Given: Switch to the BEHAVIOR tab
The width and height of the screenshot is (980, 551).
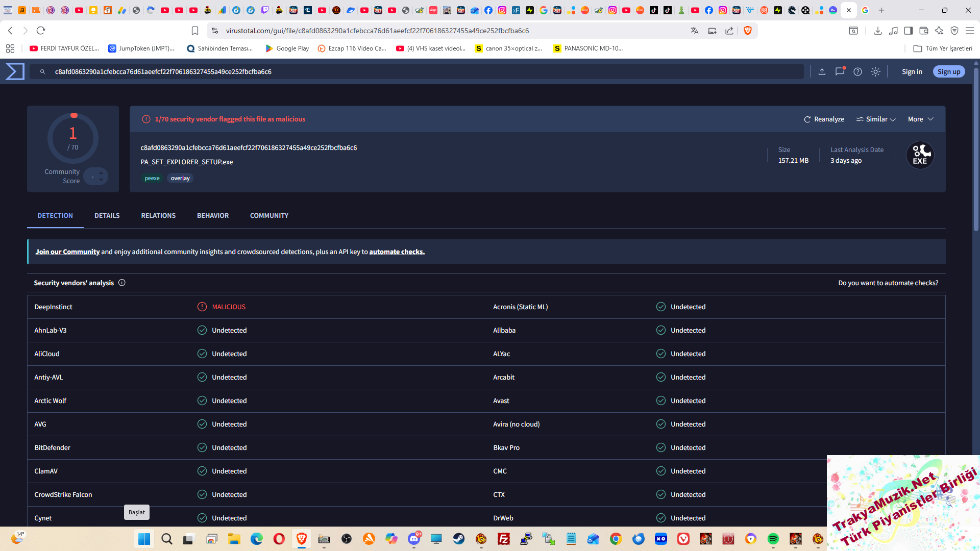Looking at the screenshot, I should click(213, 216).
